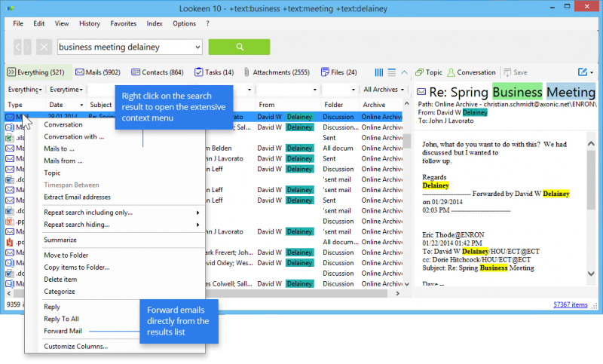Open the Tasks (14) tab

click(x=214, y=72)
